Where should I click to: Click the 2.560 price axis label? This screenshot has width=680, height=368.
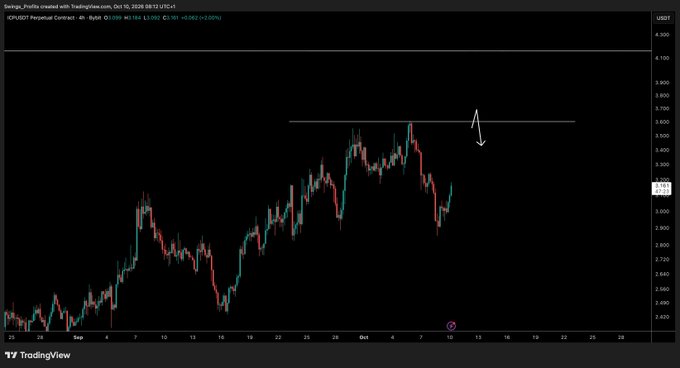pos(662,289)
